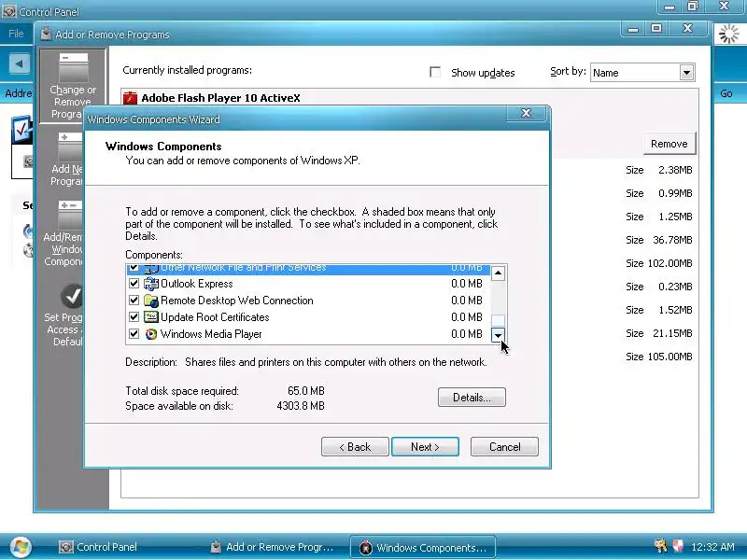Uncheck Remote Desktop Web Connection checkbox

(134, 301)
